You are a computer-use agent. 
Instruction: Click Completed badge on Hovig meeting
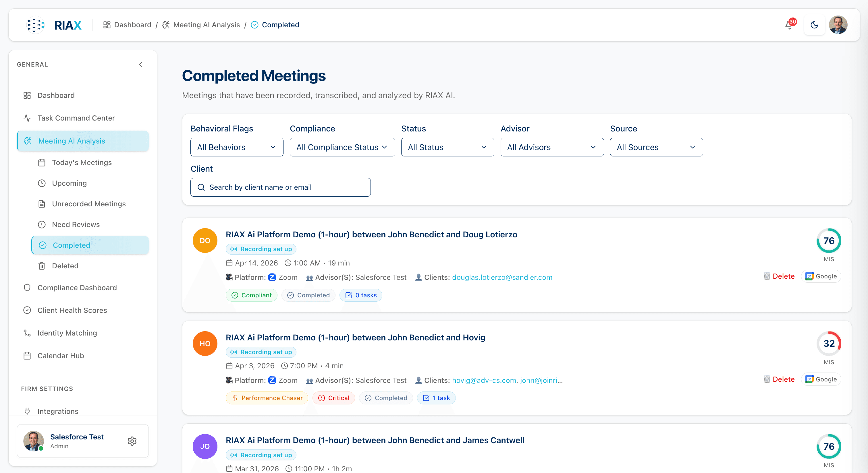[x=386, y=398]
